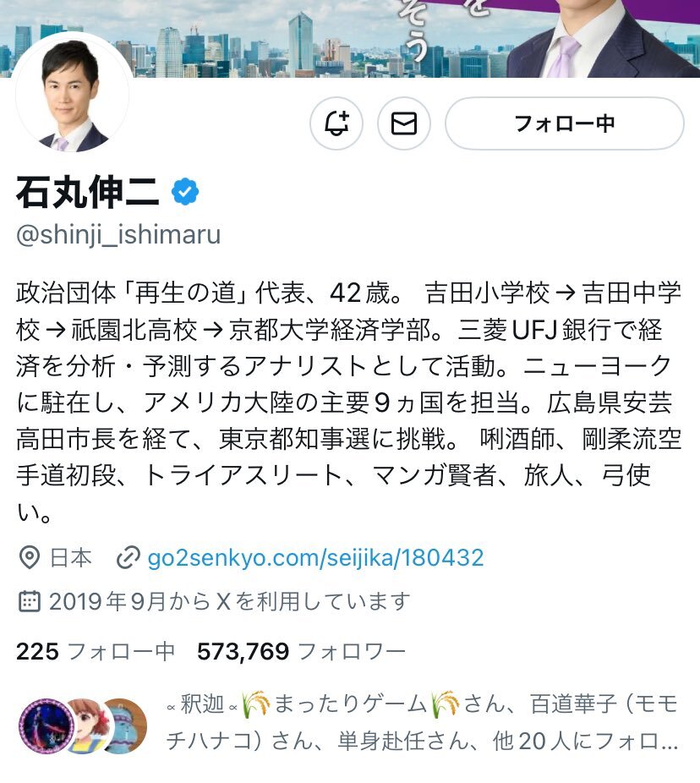
Task: Tap the link chain icon
Action: [x=129, y=558]
